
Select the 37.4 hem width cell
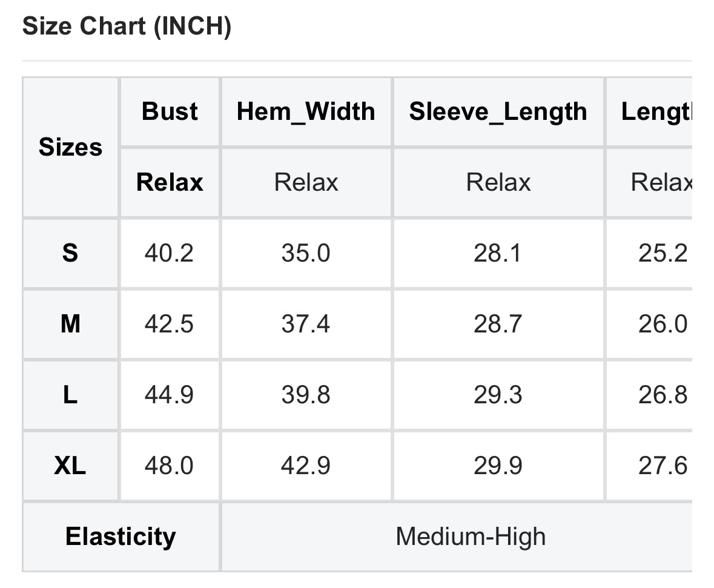pos(306,325)
